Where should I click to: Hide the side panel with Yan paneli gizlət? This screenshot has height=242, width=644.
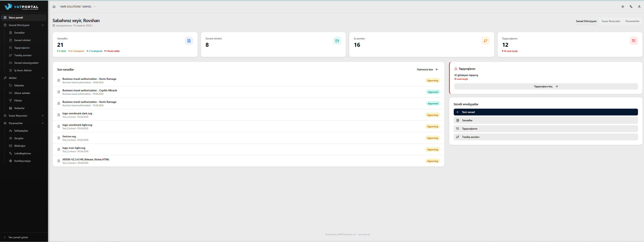[18, 237]
